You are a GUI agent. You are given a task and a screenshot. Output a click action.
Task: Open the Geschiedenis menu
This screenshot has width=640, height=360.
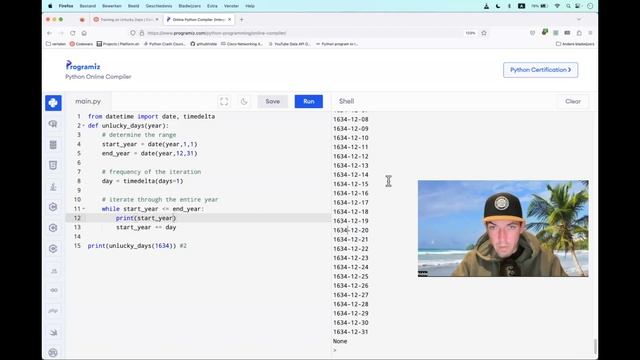(159, 6)
